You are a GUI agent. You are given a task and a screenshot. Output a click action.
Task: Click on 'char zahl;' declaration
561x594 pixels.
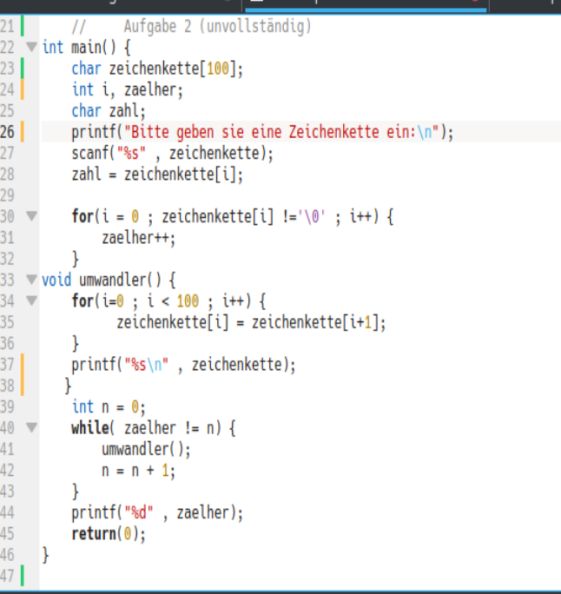coord(109,111)
